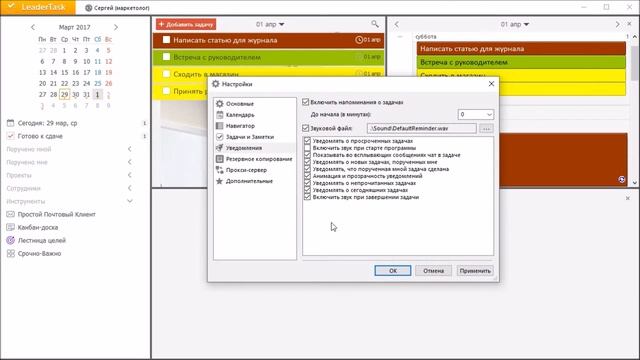
Task: Open Прокси-сервер settings section
Action: tap(246, 170)
